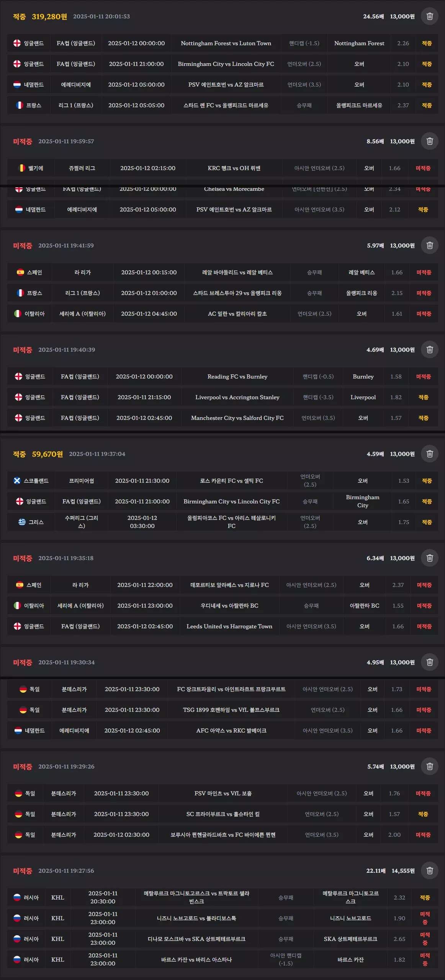Viewport: 445px width, 980px height.
Task: Click the Belgium flag in the KRC 헹크 row
Action: 22,168
